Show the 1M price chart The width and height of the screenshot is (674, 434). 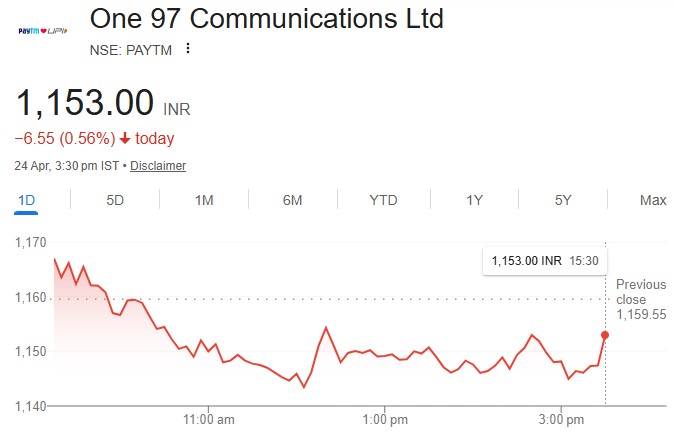coord(204,200)
